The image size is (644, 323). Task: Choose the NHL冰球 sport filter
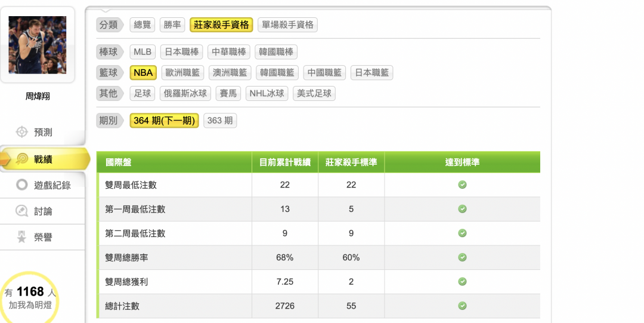pyautogui.click(x=267, y=93)
